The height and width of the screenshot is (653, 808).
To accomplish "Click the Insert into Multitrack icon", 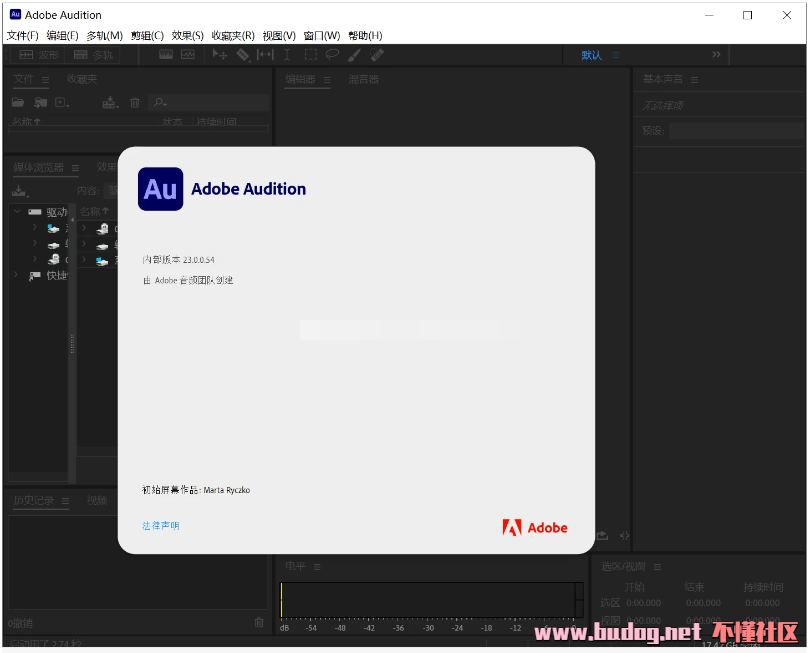I will click(x=110, y=103).
